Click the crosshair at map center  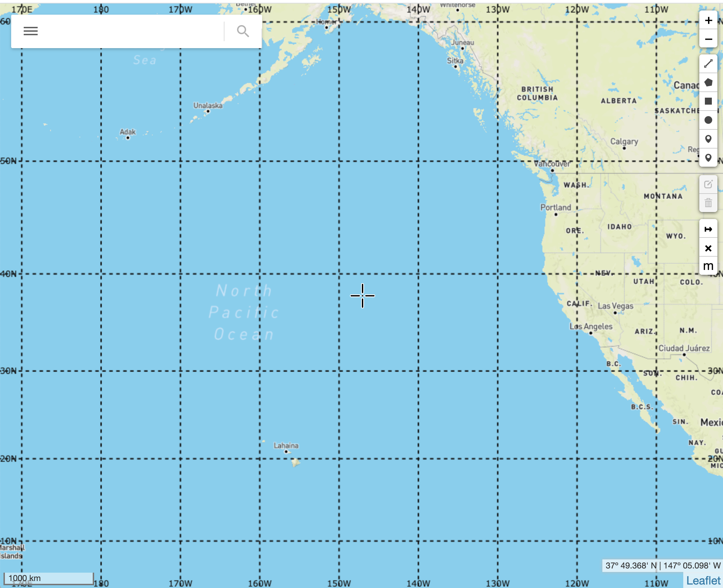(363, 296)
